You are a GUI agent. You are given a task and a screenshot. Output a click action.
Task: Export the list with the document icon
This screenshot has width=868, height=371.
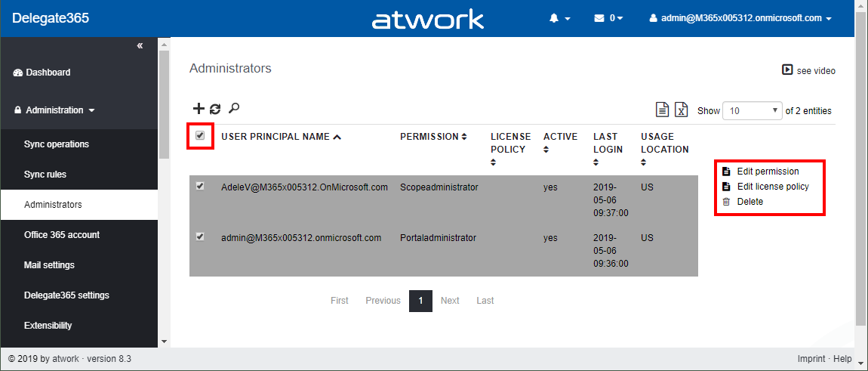[662, 110]
